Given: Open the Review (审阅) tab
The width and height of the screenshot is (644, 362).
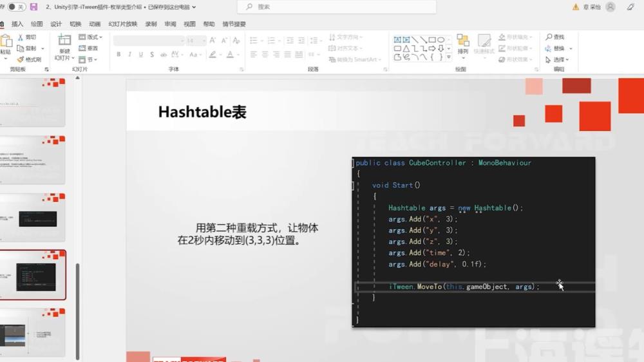Looking at the screenshot, I should tap(170, 24).
